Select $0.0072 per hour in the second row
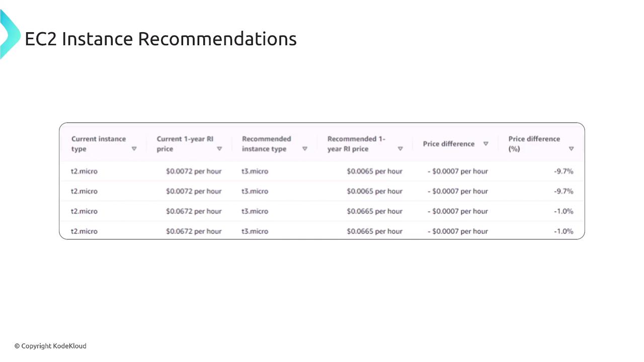 [x=194, y=191]
